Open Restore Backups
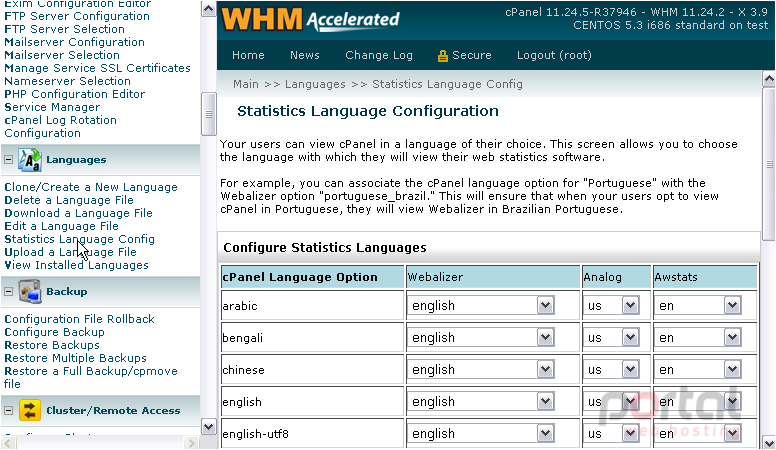The width and height of the screenshot is (776, 450). click(52, 345)
